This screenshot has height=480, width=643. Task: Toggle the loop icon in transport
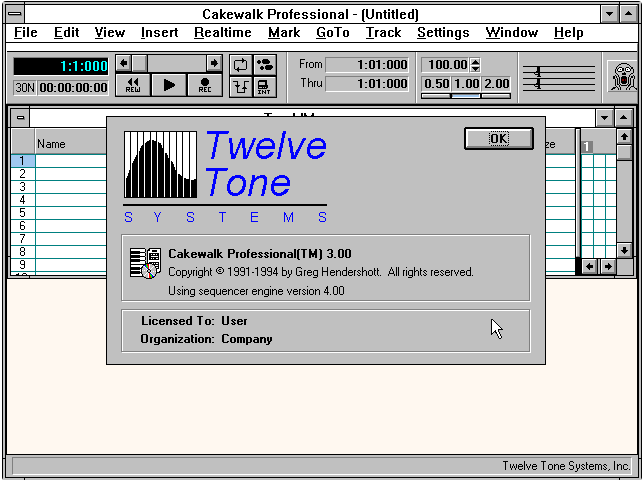[240, 65]
